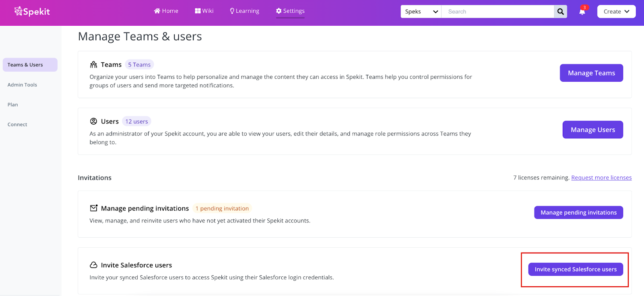Open the Home page
Screen dimensions: 644x296
[166, 11]
